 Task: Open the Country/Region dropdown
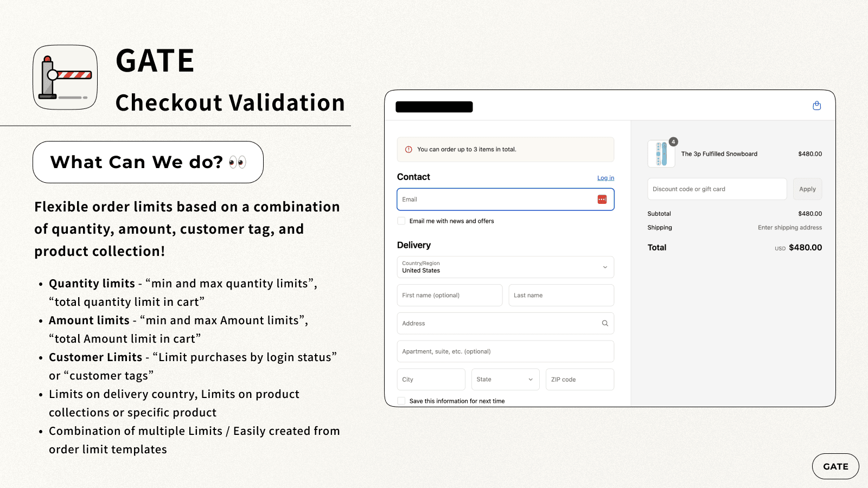[505, 267]
